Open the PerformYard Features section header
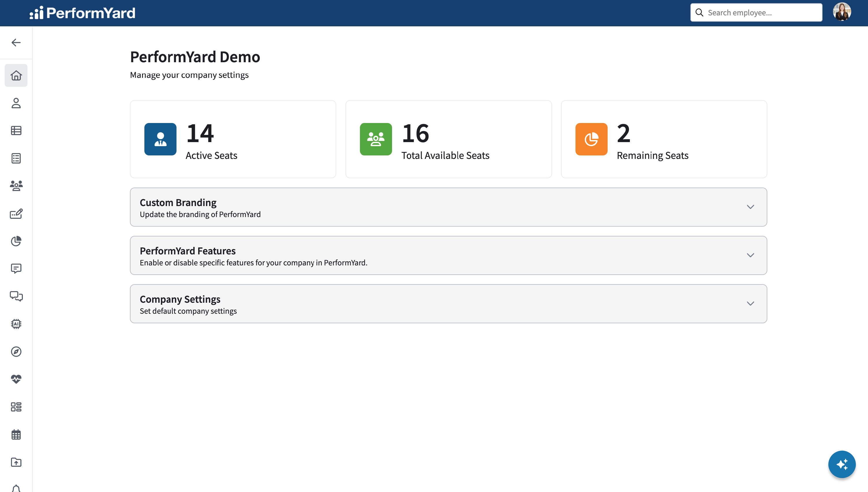The image size is (868, 492). (448, 256)
